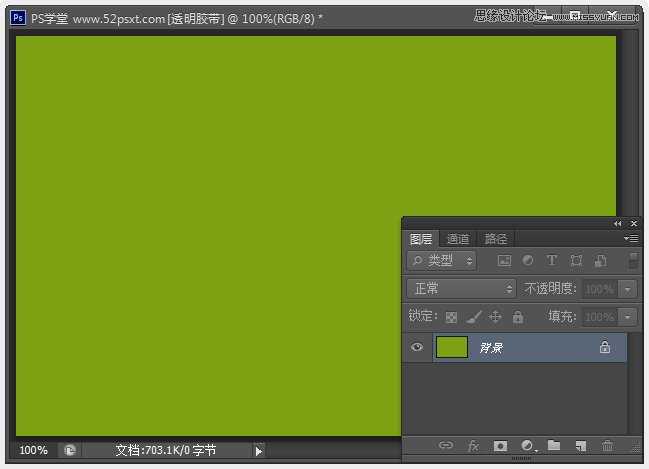This screenshot has width=649, height=469.
Task: Toggle lock transparent pixels
Action: pos(451,317)
